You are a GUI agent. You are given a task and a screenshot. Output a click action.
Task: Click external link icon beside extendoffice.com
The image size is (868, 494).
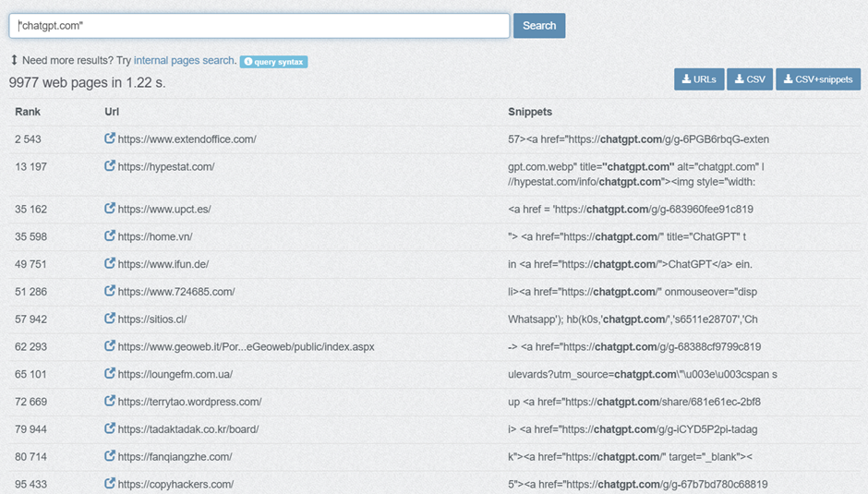pos(110,139)
